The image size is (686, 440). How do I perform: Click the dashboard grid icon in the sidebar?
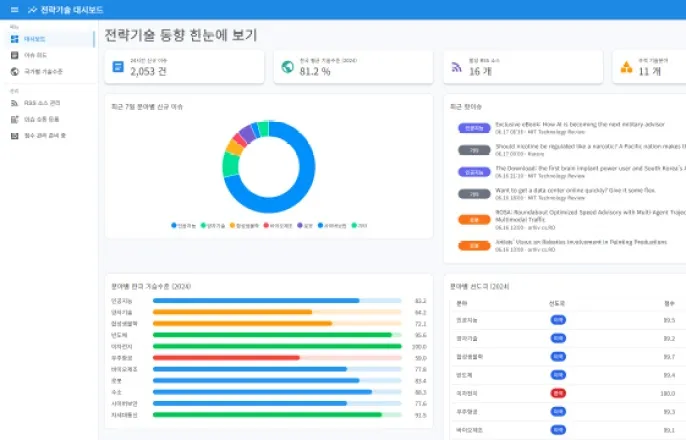pos(14,39)
